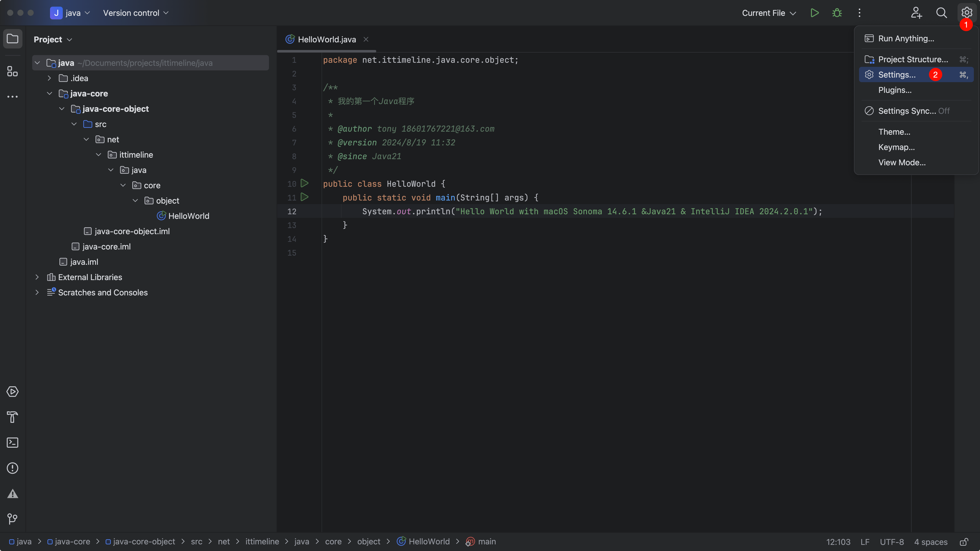Viewport: 980px width, 551px height.
Task: Open the Problems tool window icon
Action: (x=13, y=468)
